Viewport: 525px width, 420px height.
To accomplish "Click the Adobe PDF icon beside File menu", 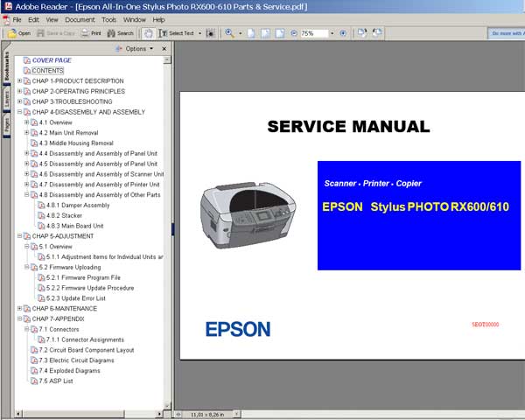I will (6, 20).
